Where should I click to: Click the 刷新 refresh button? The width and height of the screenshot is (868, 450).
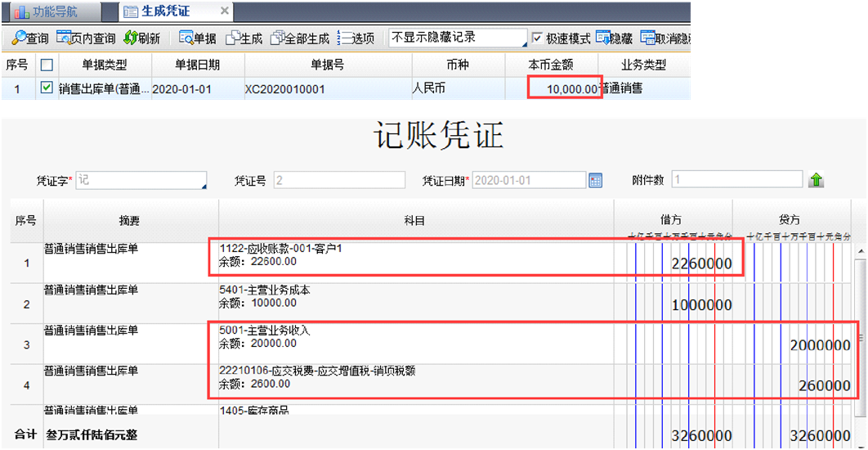[x=141, y=38]
